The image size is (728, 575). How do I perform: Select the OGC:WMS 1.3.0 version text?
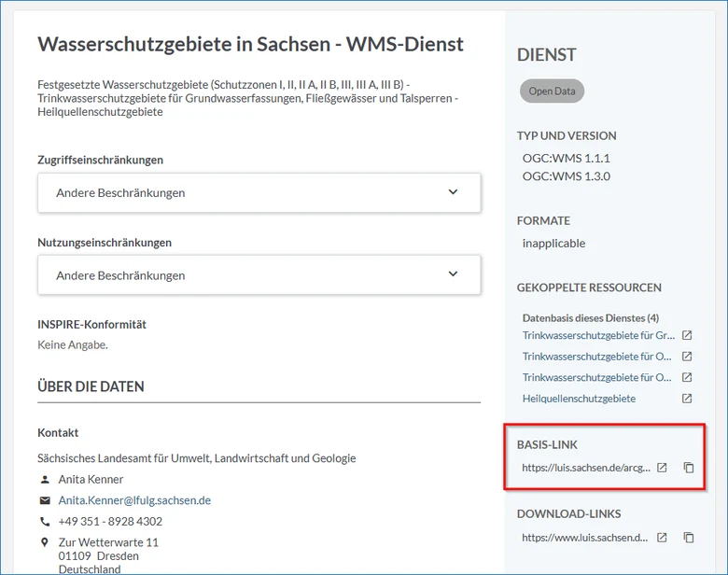pos(566,176)
